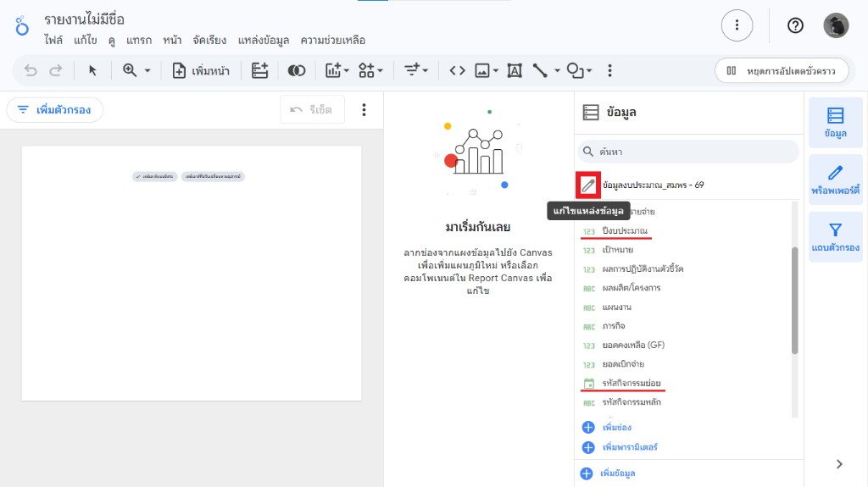This screenshot has height=487, width=868.
Task: Open the จัดเรียง menu
Action: (x=209, y=41)
